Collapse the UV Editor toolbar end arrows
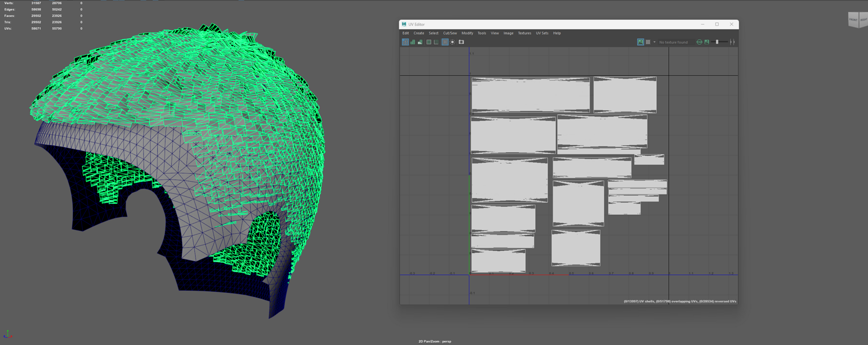 click(x=732, y=42)
